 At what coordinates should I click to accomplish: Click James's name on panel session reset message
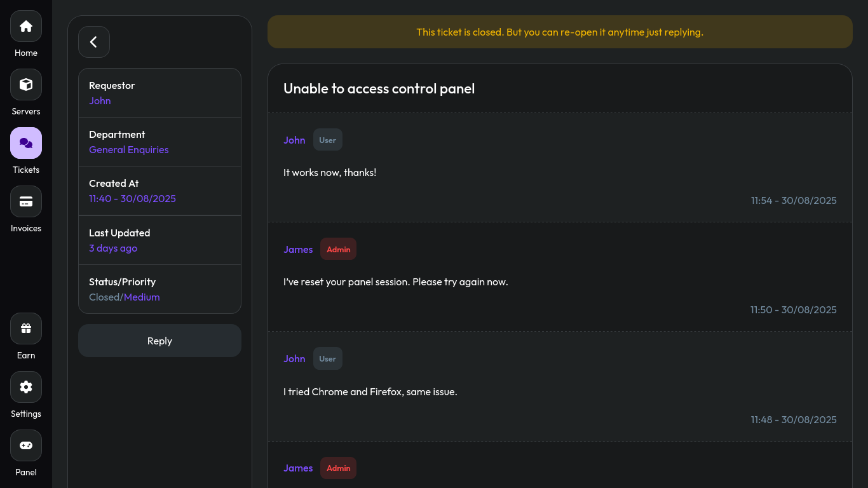pyautogui.click(x=298, y=250)
